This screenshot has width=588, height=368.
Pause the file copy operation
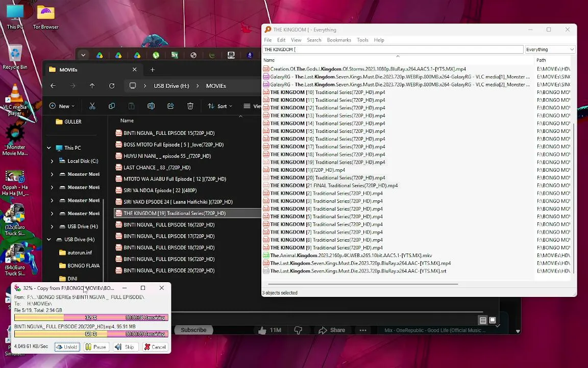coord(96,347)
